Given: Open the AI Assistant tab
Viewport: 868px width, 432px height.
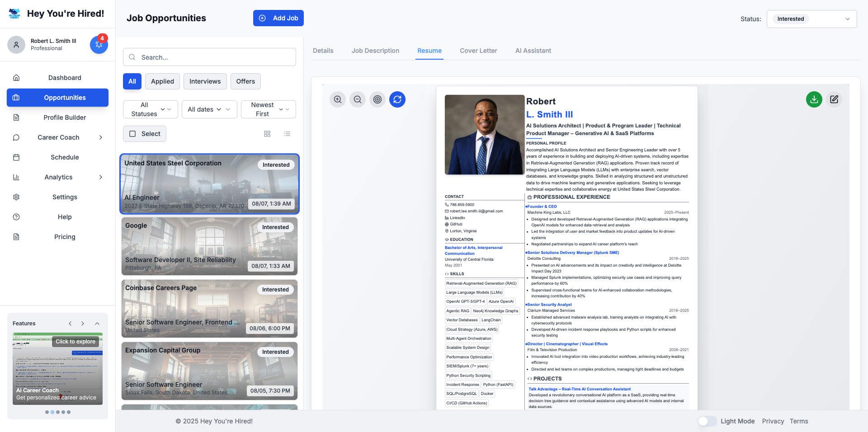Looking at the screenshot, I should (533, 51).
